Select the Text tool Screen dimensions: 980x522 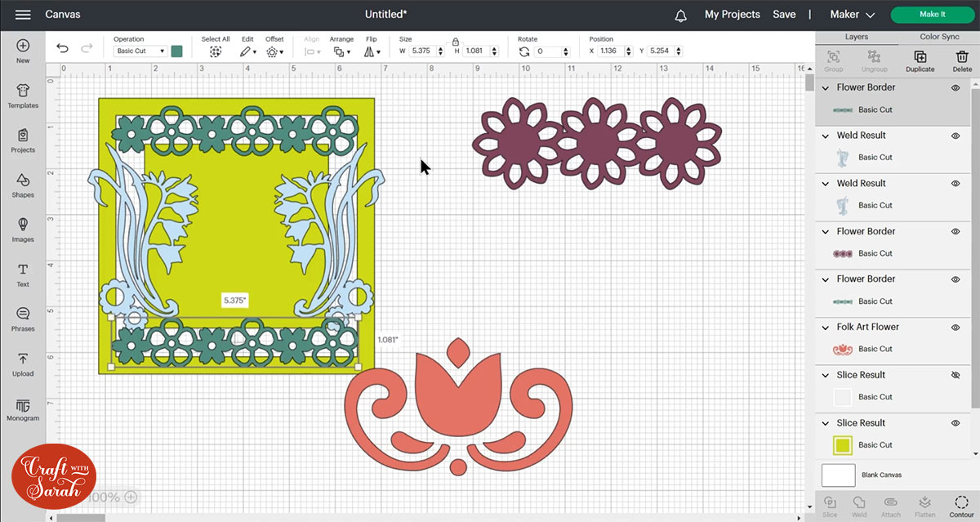point(23,274)
